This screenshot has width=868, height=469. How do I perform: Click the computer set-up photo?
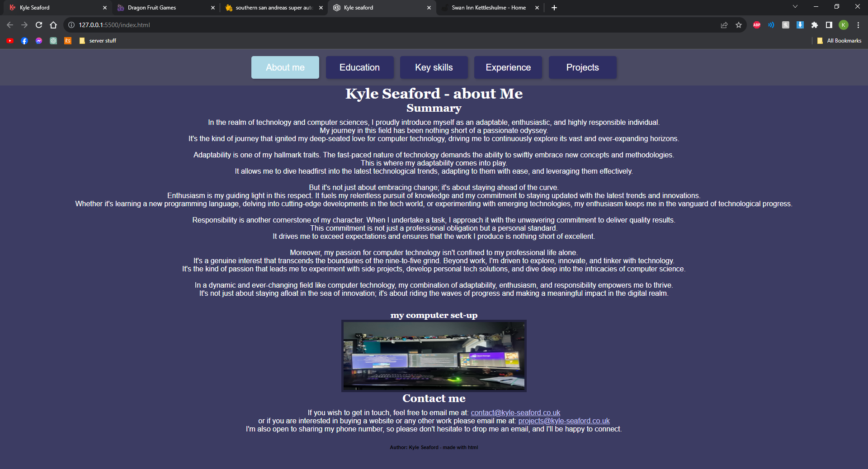coord(434,355)
